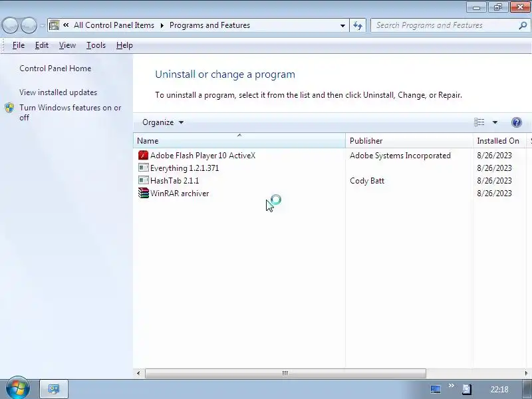The height and width of the screenshot is (399, 532).
Task: Click the horizontal scrollbar thumb
Action: point(285,373)
